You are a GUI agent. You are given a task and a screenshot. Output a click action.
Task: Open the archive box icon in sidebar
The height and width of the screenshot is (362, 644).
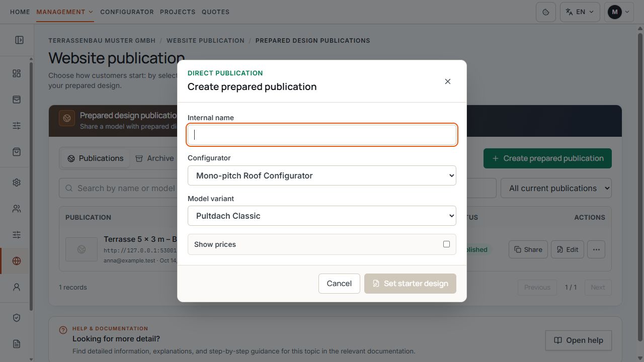click(17, 100)
